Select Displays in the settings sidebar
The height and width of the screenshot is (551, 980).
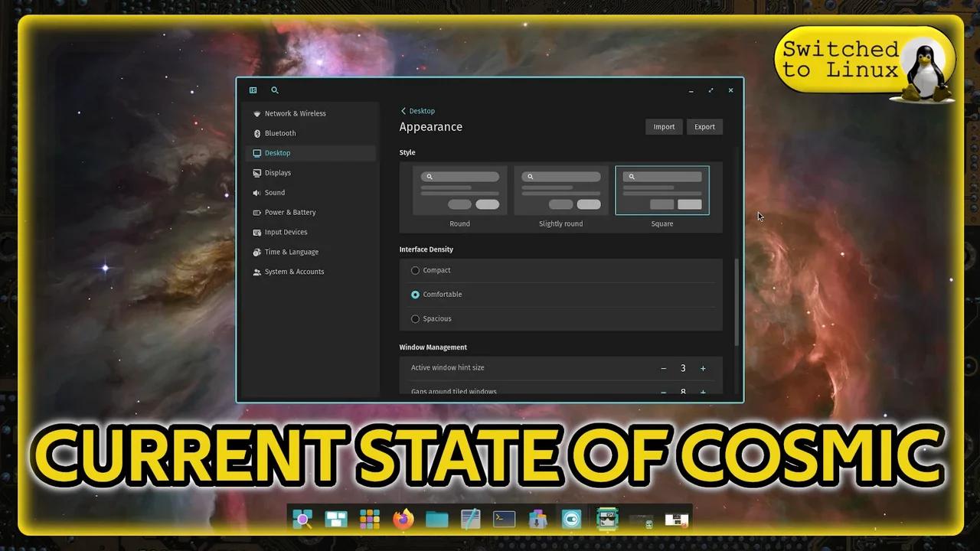pyautogui.click(x=278, y=172)
